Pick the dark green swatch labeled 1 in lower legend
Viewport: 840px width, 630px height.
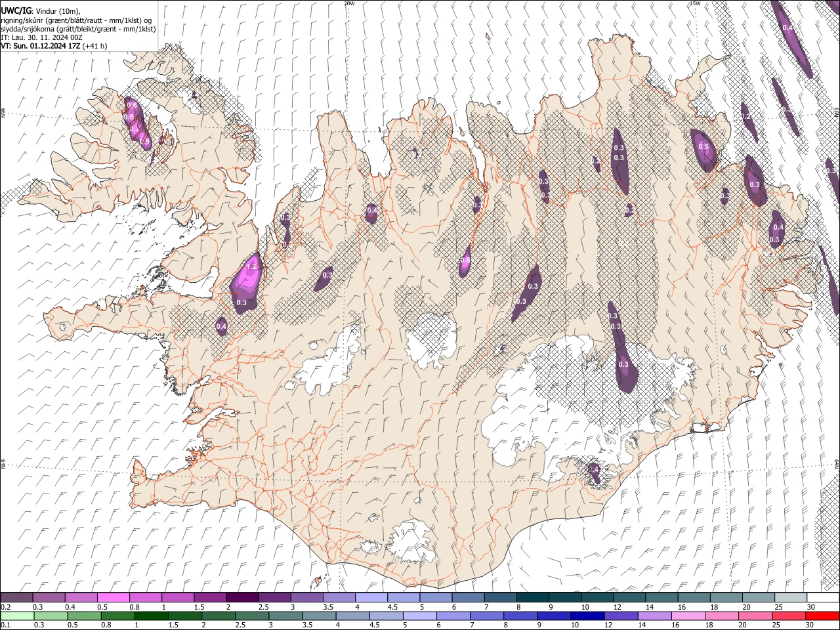pos(151,616)
